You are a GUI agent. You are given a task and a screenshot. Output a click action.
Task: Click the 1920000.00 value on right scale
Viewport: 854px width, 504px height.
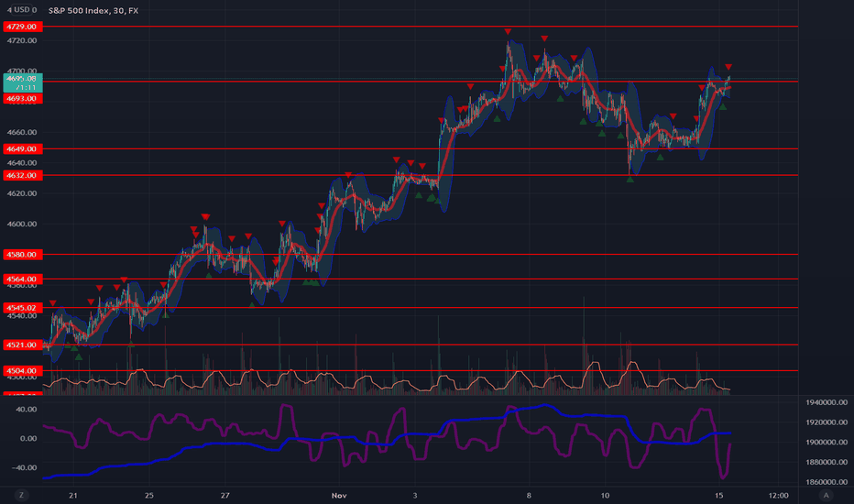click(x=827, y=422)
